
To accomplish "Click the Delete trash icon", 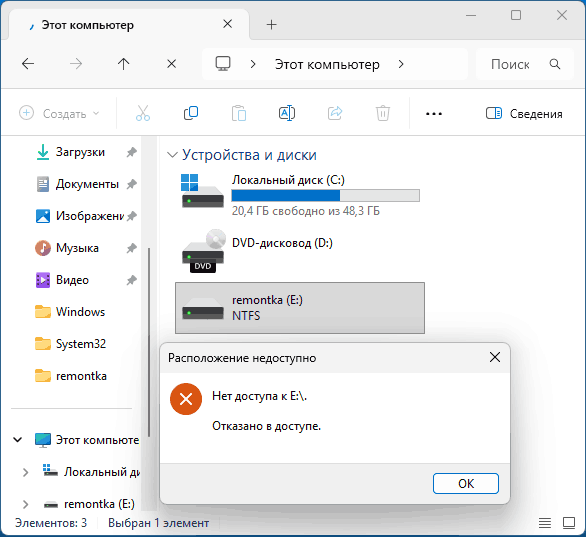I will pos(383,113).
